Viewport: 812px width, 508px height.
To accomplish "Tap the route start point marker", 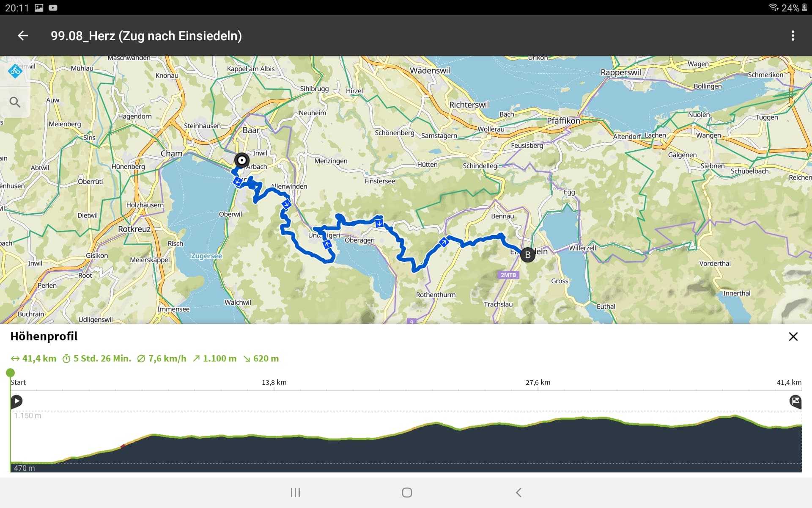I will point(242,160).
